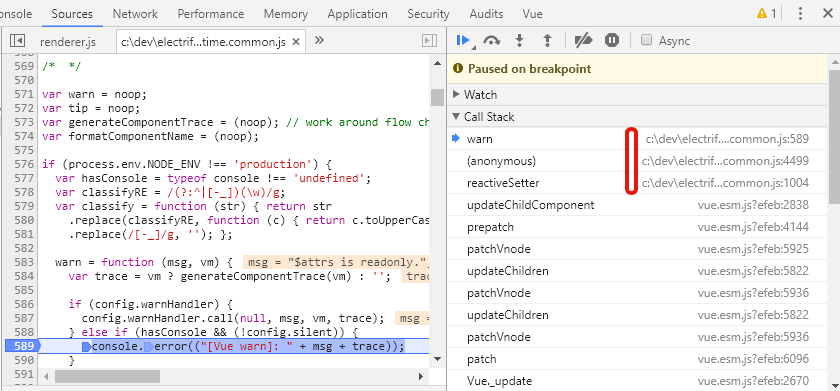
Task: Select the updateChildComponent stack frame
Action: coord(638,205)
